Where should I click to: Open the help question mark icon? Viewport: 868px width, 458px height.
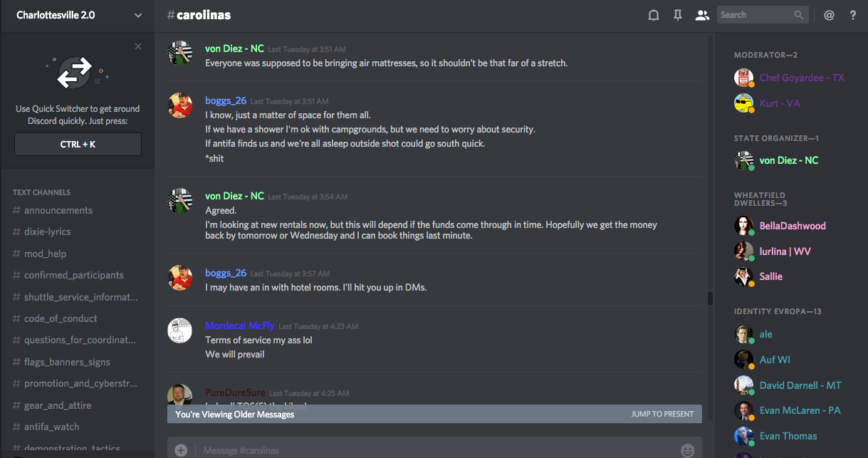(853, 15)
